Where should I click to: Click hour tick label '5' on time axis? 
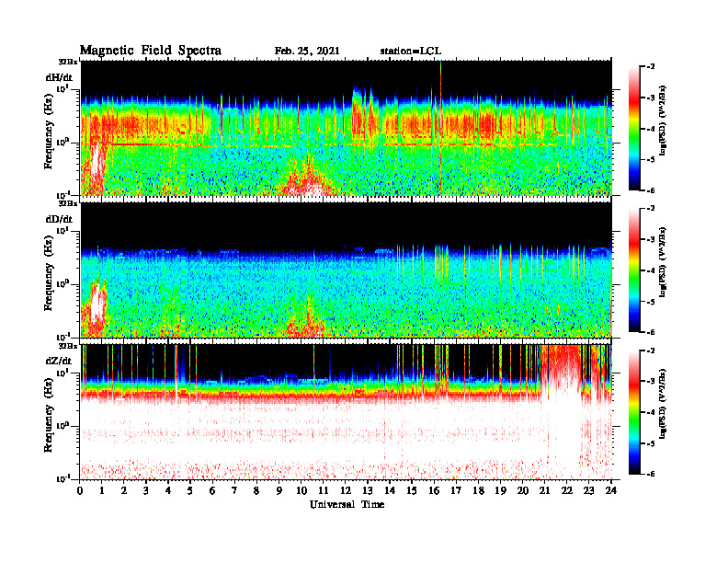pyautogui.click(x=190, y=490)
